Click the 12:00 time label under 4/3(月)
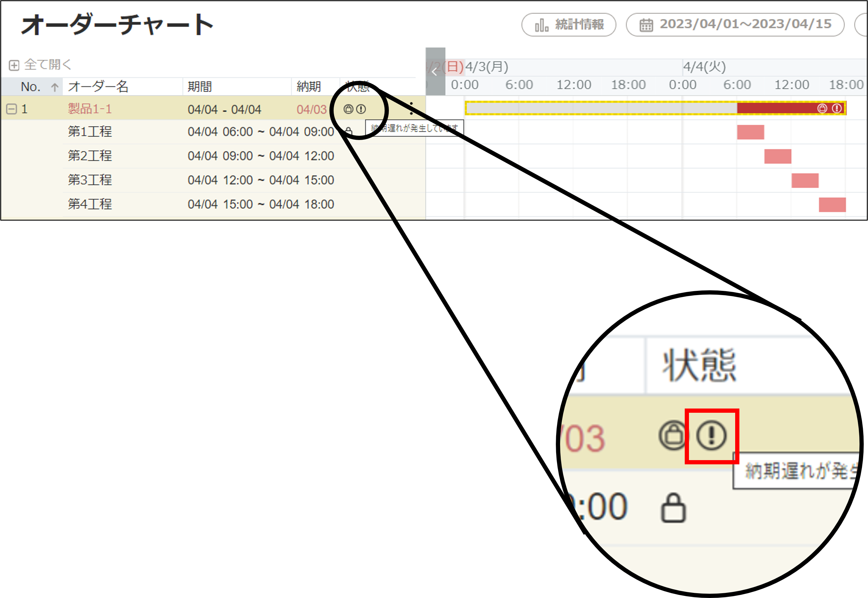Screen dimensions: 868x598 coord(574,85)
